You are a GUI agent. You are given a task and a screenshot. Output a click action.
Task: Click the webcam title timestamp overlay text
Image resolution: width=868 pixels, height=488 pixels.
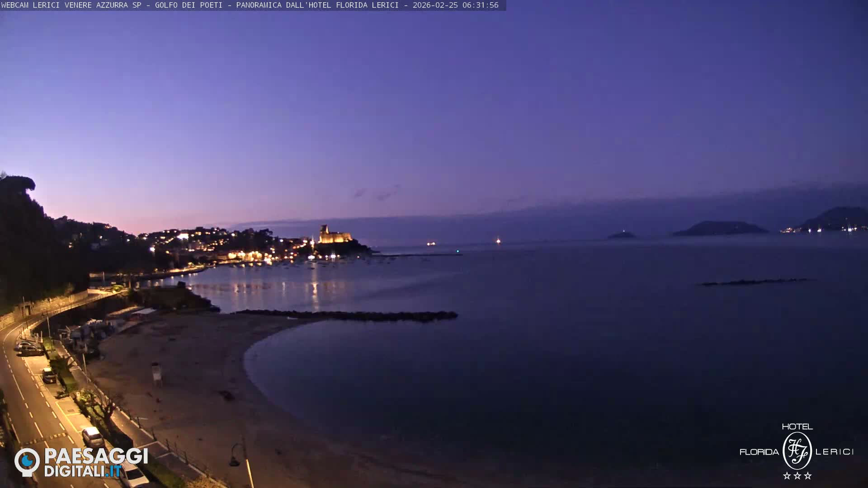250,5
